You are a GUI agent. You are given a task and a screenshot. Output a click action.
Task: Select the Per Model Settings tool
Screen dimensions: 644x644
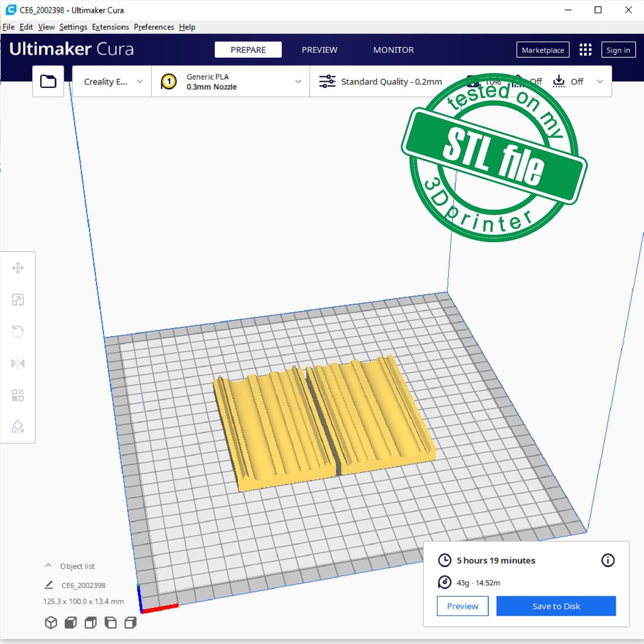pyautogui.click(x=18, y=396)
